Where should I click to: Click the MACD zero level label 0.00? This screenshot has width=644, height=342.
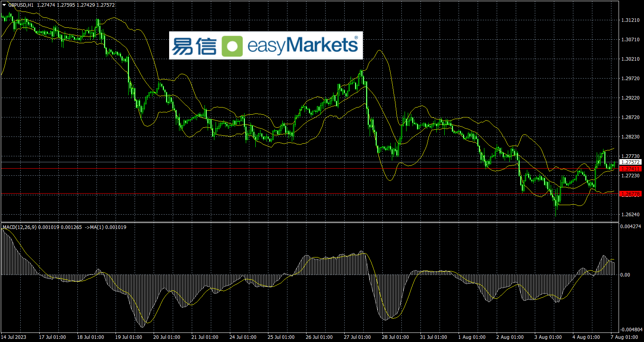625,275
